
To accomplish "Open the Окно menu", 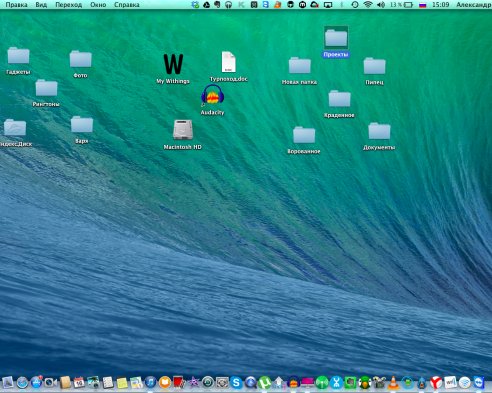I will coord(98,5).
